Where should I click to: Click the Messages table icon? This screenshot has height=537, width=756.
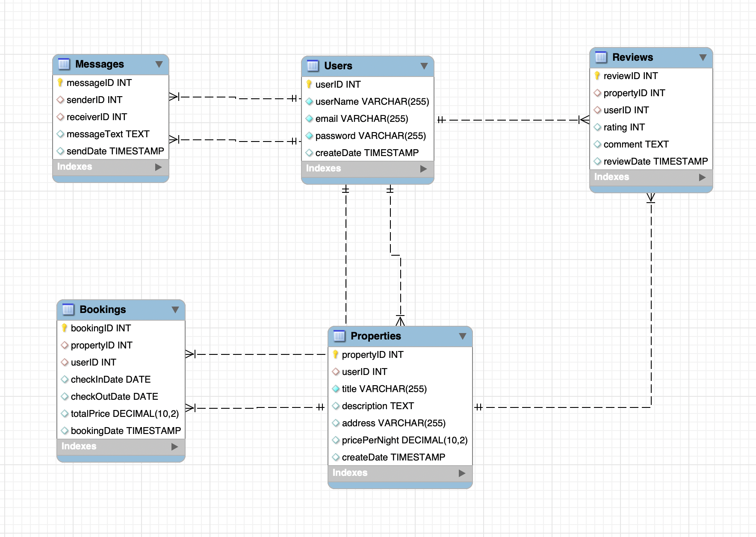[64, 64]
